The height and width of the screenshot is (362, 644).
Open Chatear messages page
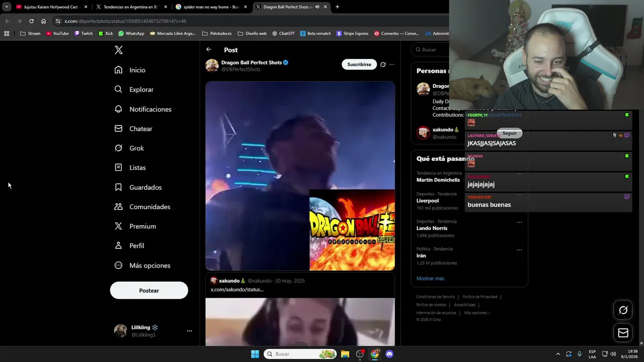tap(133, 129)
